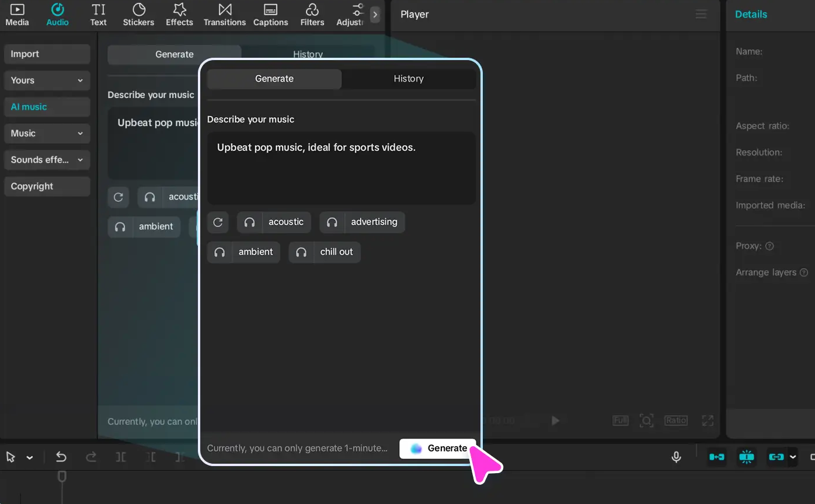
Task: Open the Filters panel
Action: pyautogui.click(x=312, y=15)
